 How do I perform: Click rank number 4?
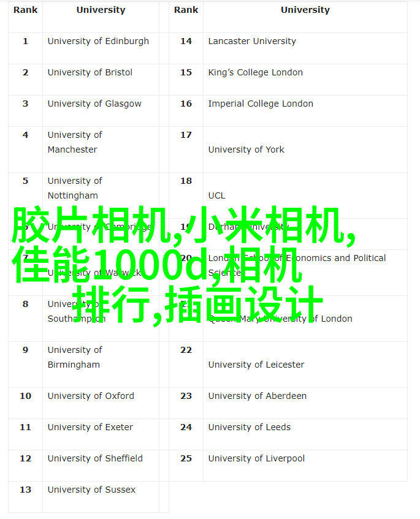pyautogui.click(x=26, y=135)
